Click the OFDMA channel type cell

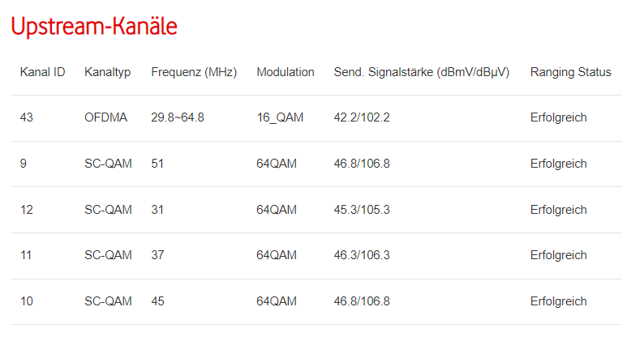[105, 117]
